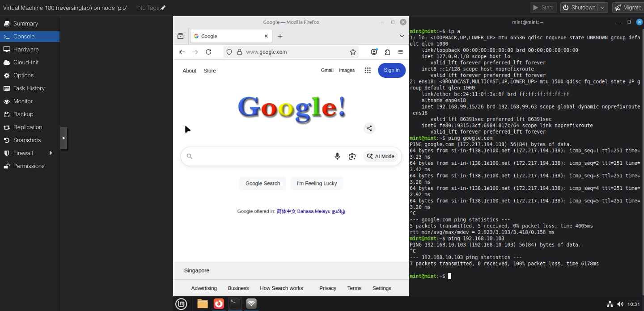Open the Hardware section of the VM
644x311 pixels.
(x=26, y=50)
